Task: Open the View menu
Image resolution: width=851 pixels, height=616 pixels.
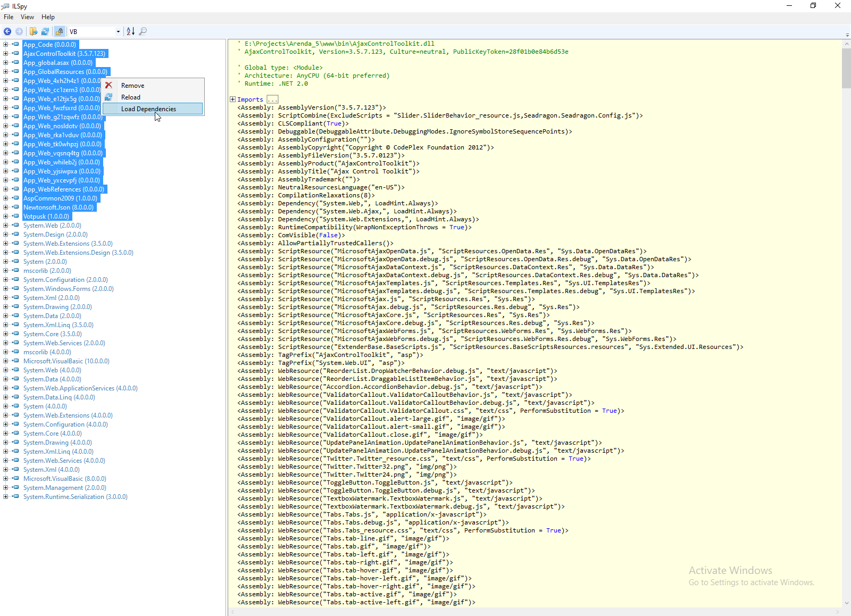Action: click(x=27, y=17)
